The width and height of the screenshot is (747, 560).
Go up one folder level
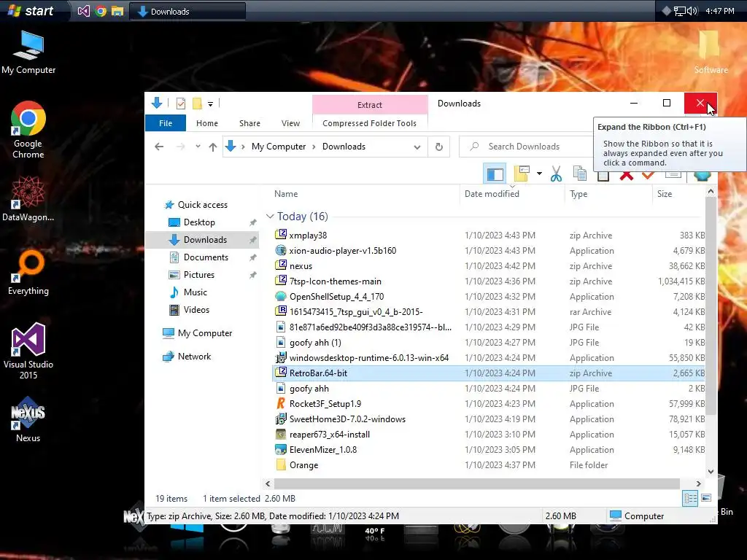pos(213,147)
